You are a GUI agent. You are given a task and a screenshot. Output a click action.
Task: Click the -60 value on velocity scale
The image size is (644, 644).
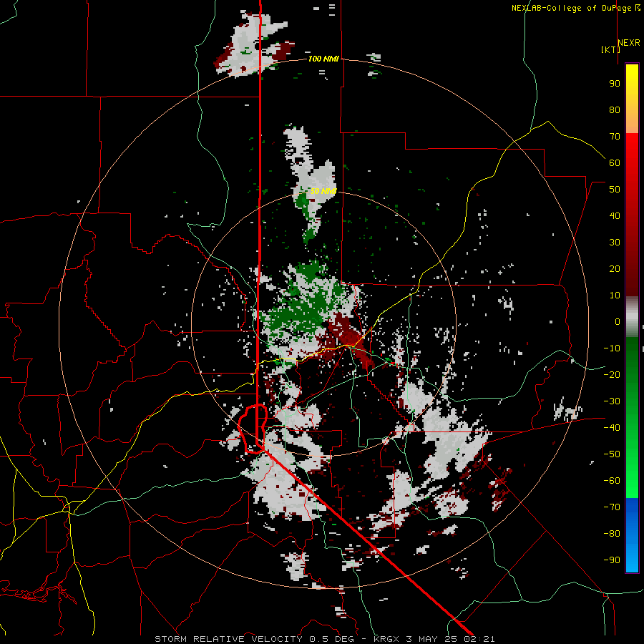tap(612, 481)
